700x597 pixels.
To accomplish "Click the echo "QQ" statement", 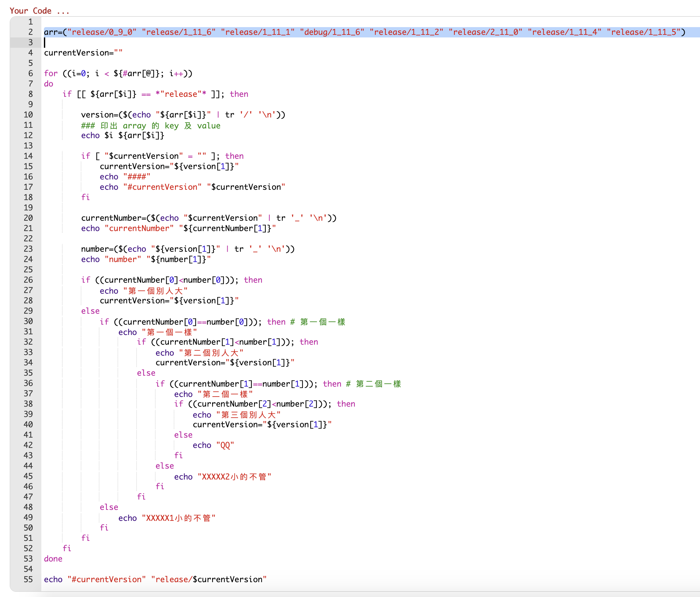I will click(x=213, y=445).
